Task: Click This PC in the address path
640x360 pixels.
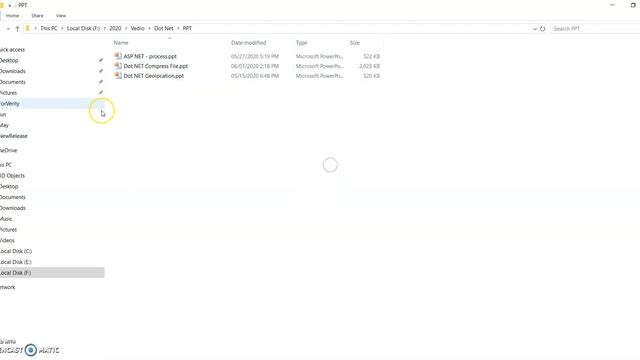Action: (x=49, y=28)
